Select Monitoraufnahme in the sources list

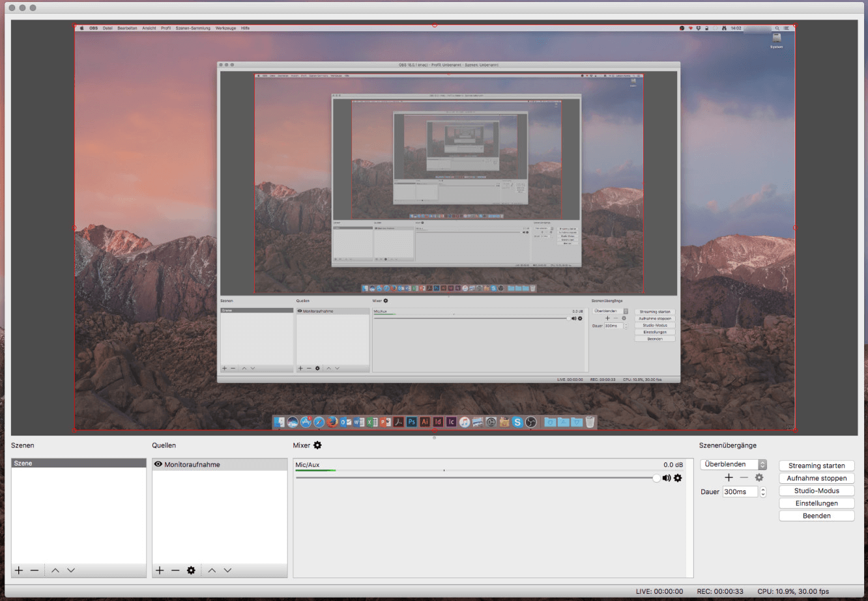(x=192, y=465)
